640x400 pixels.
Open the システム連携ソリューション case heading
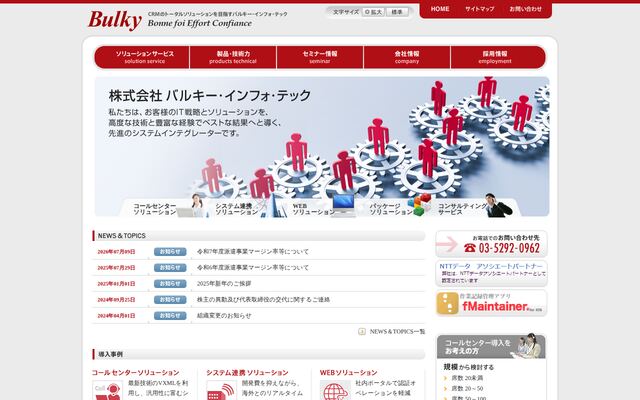tap(247, 373)
